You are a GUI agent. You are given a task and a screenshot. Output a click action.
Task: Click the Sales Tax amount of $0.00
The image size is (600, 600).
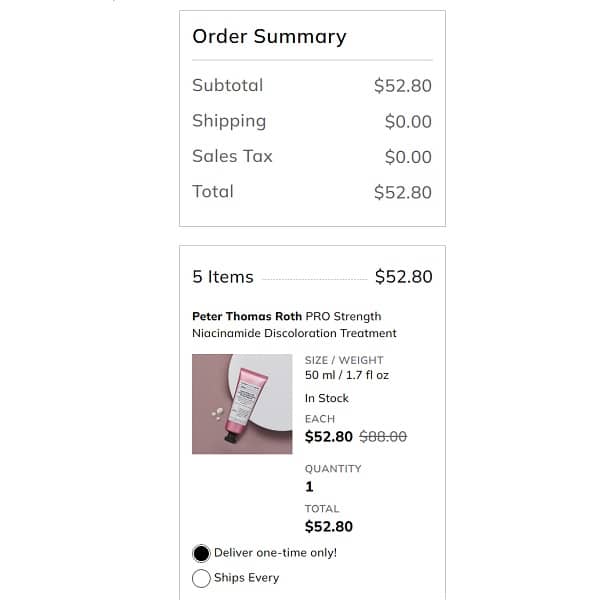[408, 157]
